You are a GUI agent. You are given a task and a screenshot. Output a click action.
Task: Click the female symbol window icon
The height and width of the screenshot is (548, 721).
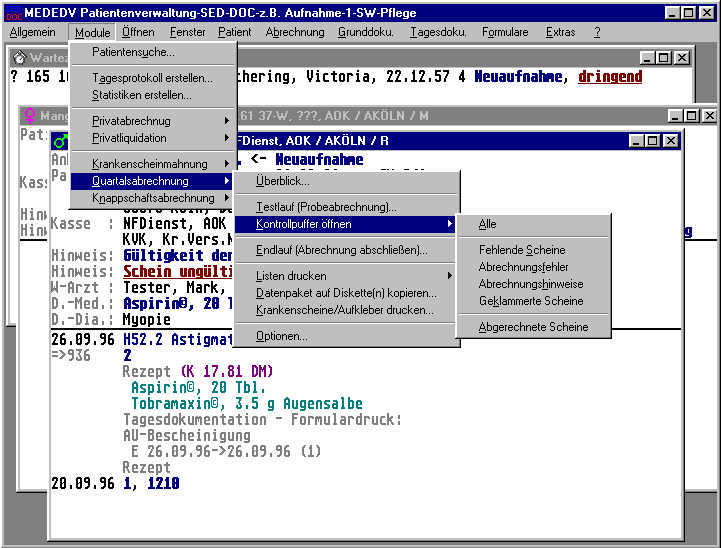(30, 115)
